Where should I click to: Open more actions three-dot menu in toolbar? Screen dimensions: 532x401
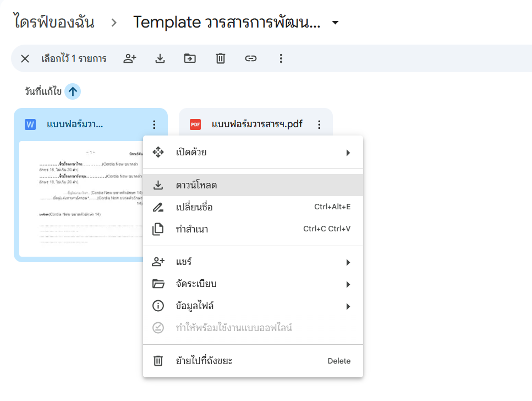point(281,58)
